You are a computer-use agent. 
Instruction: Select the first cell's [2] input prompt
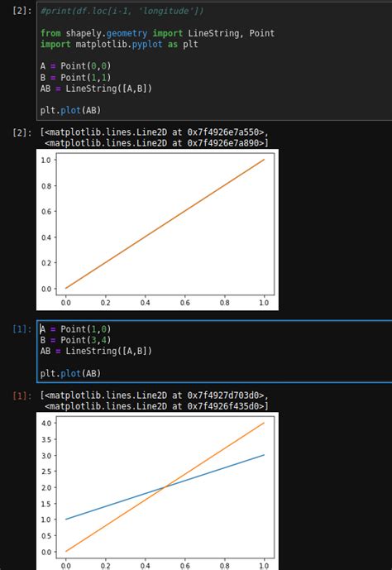click(x=22, y=11)
